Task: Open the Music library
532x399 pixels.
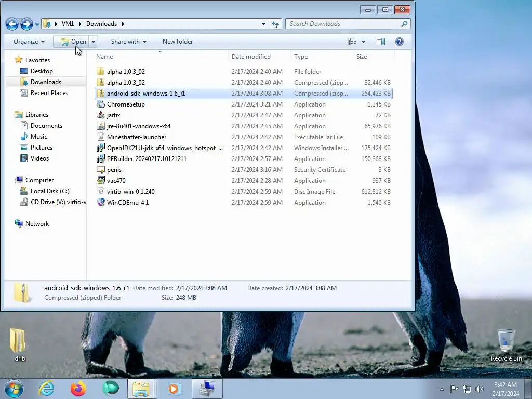Action: coord(38,137)
